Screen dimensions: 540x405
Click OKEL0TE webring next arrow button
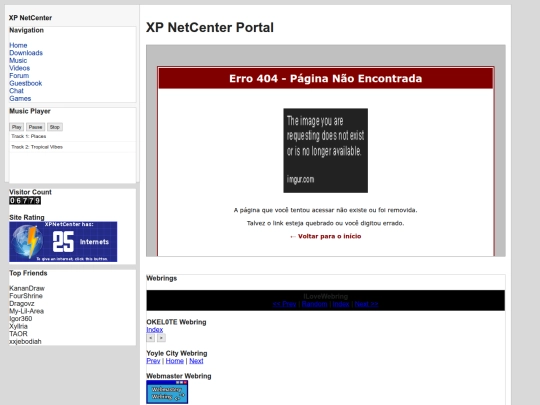pyautogui.click(x=161, y=338)
